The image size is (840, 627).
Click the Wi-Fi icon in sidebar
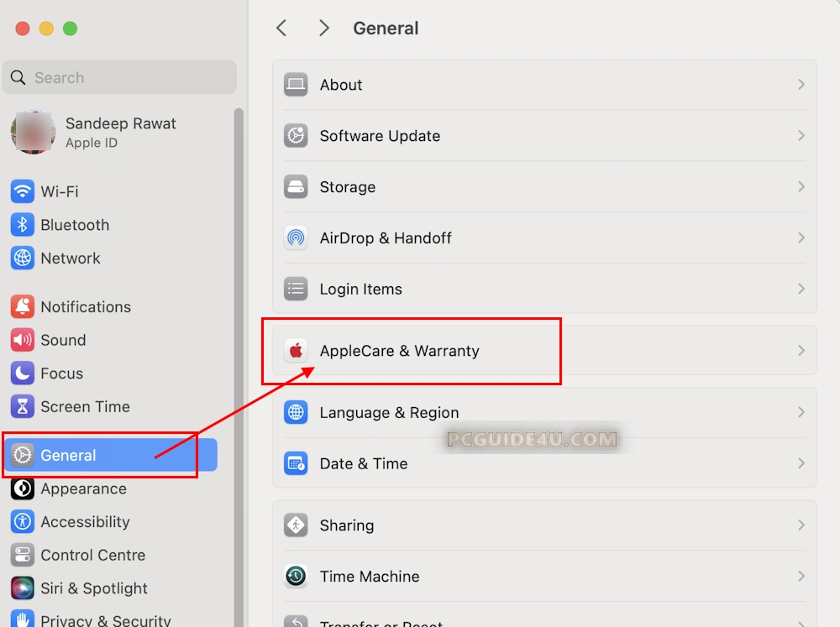(x=23, y=191)
